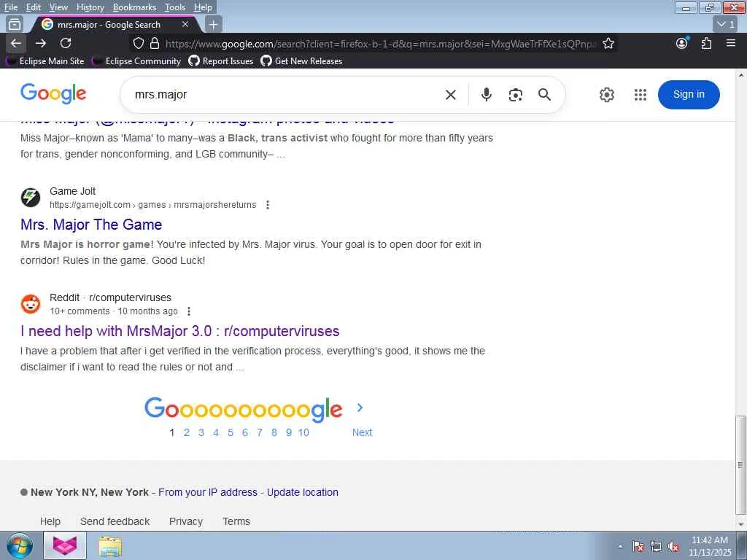
Task: Open the History menu
Action: 90,7
